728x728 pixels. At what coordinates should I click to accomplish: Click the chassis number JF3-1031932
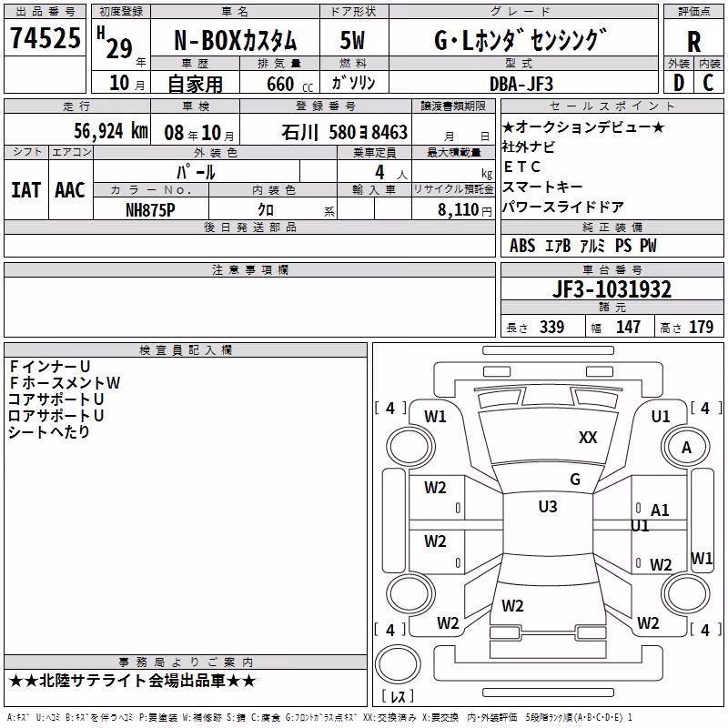tap(612, 289)
